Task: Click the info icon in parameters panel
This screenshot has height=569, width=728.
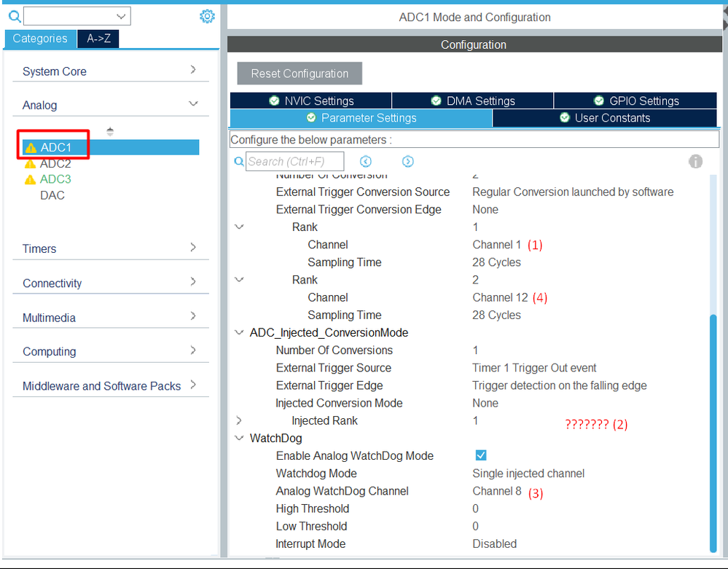Action: coord(695,162)
